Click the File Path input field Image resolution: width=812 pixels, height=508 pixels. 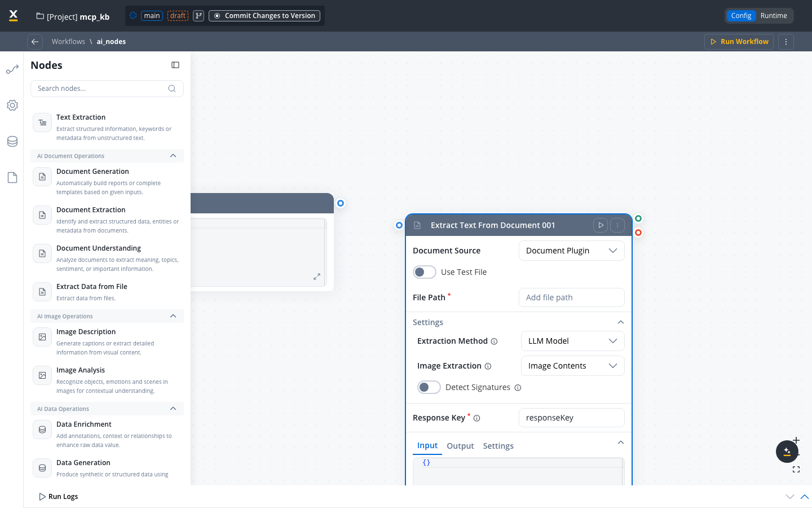[x=571, y=297]
